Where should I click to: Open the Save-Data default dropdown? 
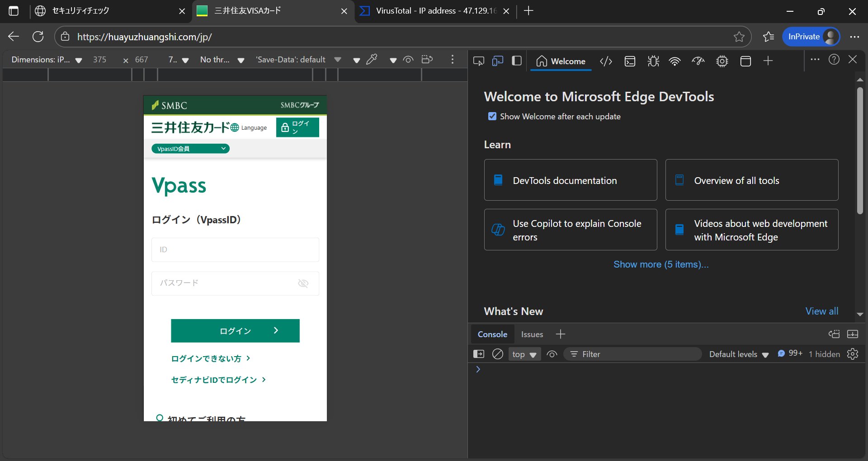(x=298, y=60)
